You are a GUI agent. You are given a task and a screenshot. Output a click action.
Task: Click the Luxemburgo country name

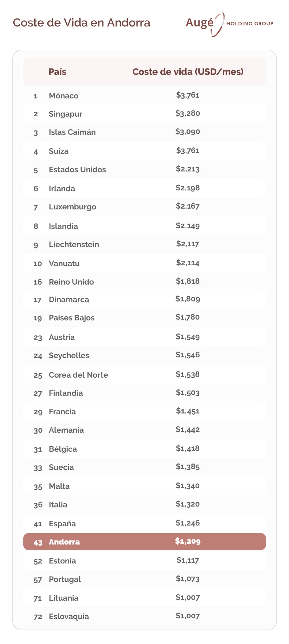point(73,207)
